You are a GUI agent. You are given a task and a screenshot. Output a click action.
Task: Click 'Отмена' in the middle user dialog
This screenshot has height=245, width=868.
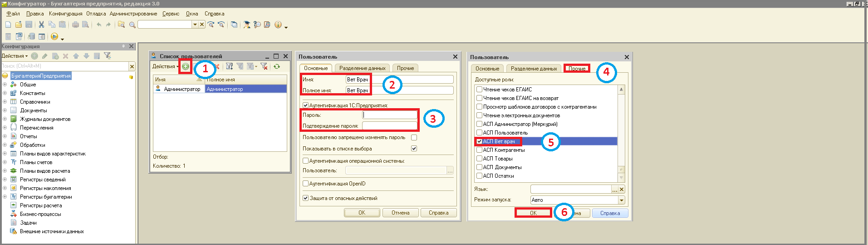(x=401, y=213)
